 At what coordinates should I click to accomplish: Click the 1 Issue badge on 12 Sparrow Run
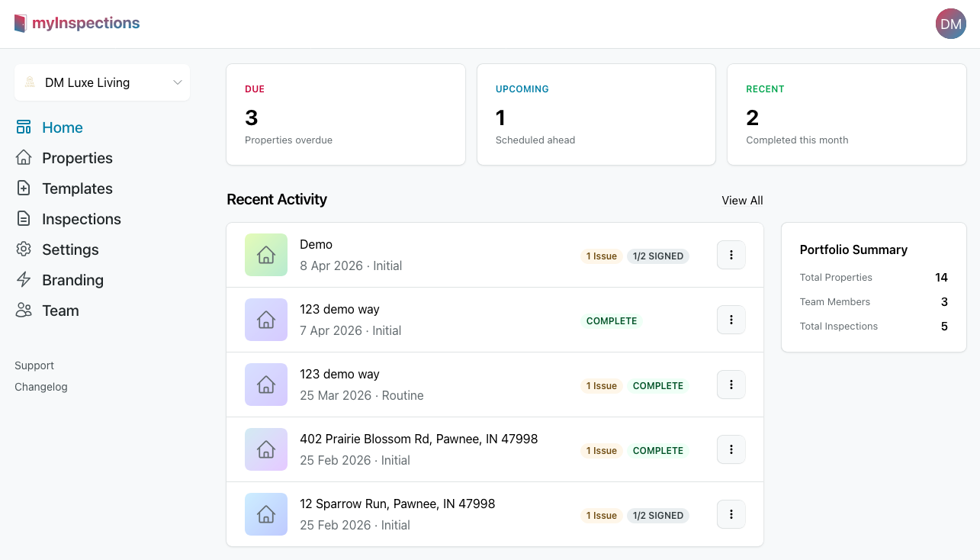(602, 516)
